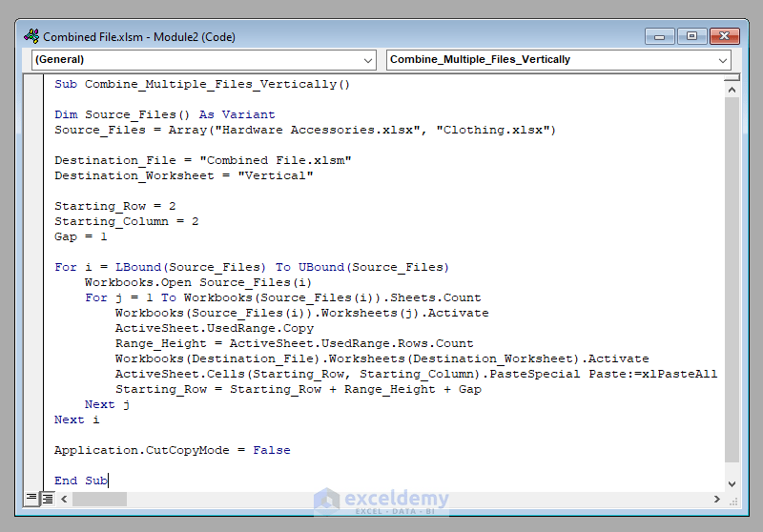Click the 'For j = 1 To' line
Image resolution: width=763 pixels, height=532 pixels.
(282, 297)
